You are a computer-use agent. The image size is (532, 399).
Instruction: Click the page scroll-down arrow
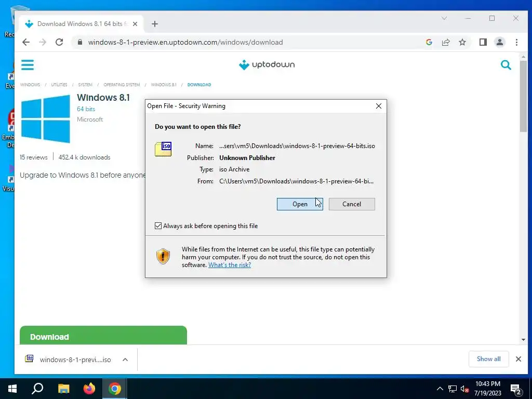[523, 340]
